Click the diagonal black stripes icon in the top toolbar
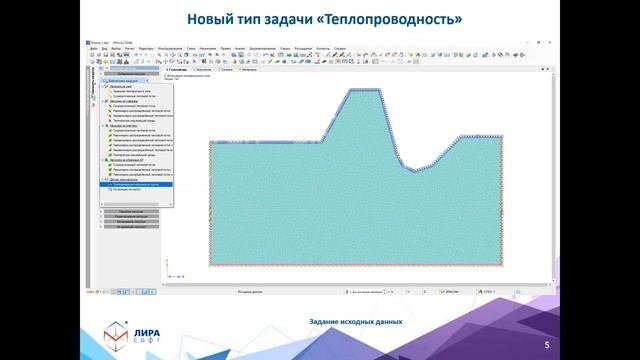 (x=501, y=55)
